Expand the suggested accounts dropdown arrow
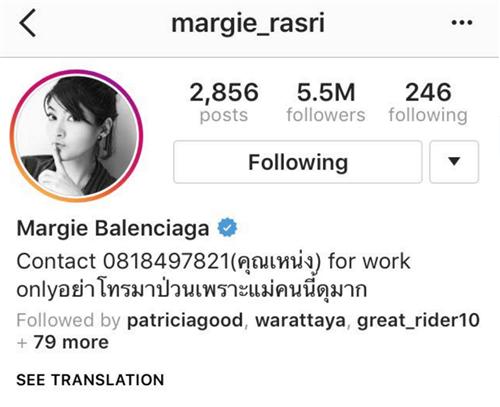This screenshot has height=407, width=500. click(454, 162)
